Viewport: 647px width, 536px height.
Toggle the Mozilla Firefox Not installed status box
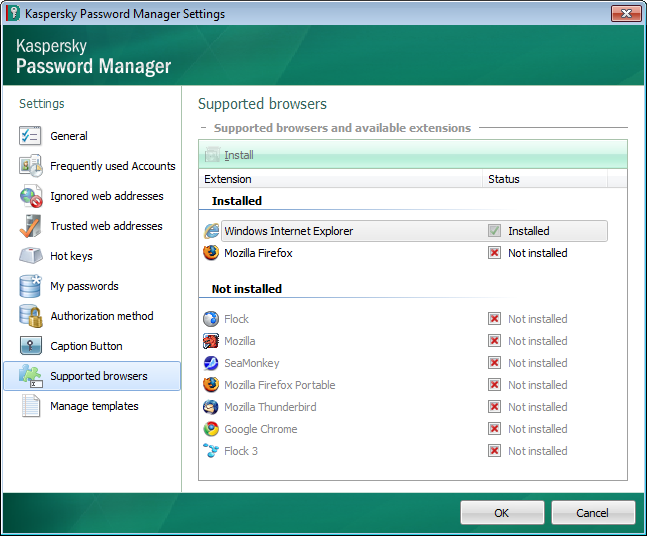pyautogui.click(x=494, y=253)
